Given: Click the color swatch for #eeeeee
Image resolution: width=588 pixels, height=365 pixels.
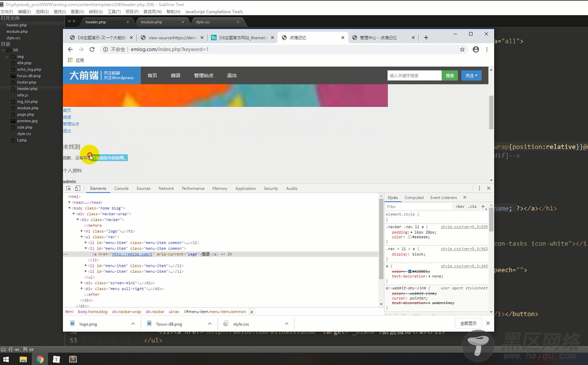Looking at the screenshot, I should point(410,237).
